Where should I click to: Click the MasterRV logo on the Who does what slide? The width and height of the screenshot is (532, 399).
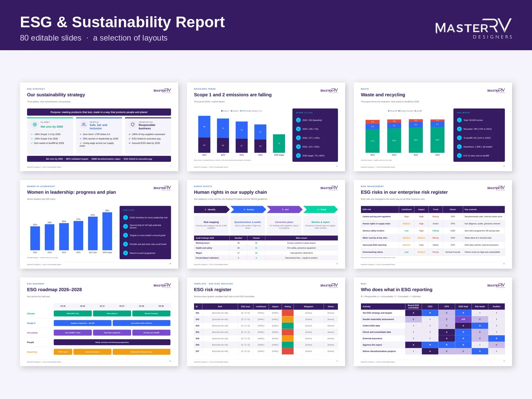tap(496, 286)
